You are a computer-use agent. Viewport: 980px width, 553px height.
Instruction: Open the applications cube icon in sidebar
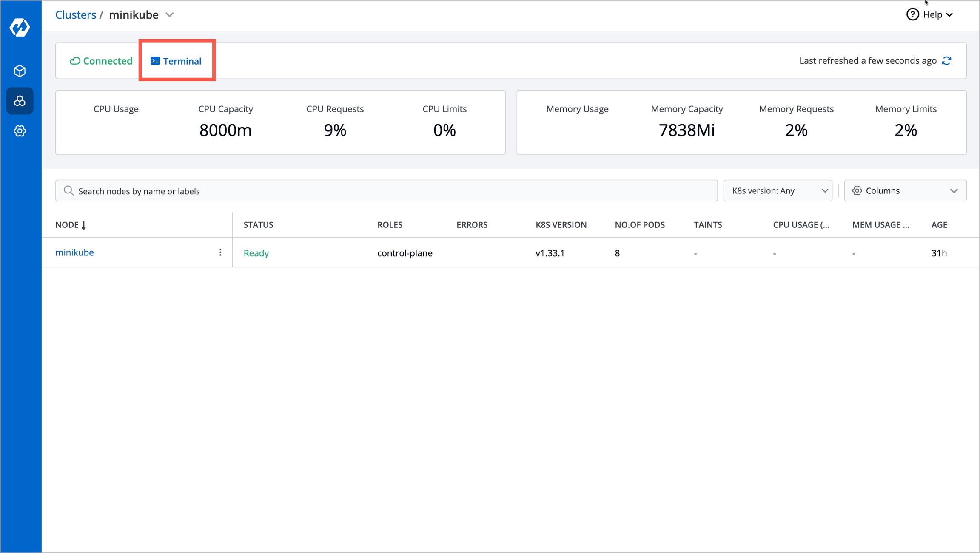[x=20, y=71]
